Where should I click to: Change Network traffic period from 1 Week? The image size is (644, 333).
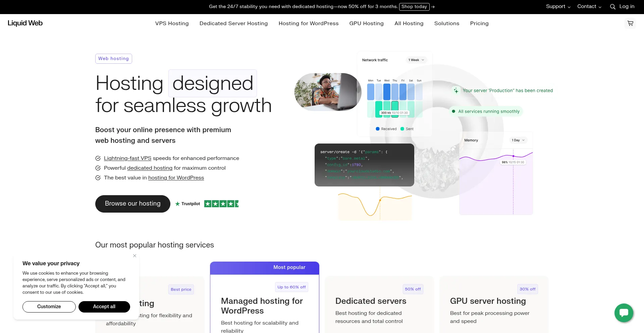[x=416, y=60]
